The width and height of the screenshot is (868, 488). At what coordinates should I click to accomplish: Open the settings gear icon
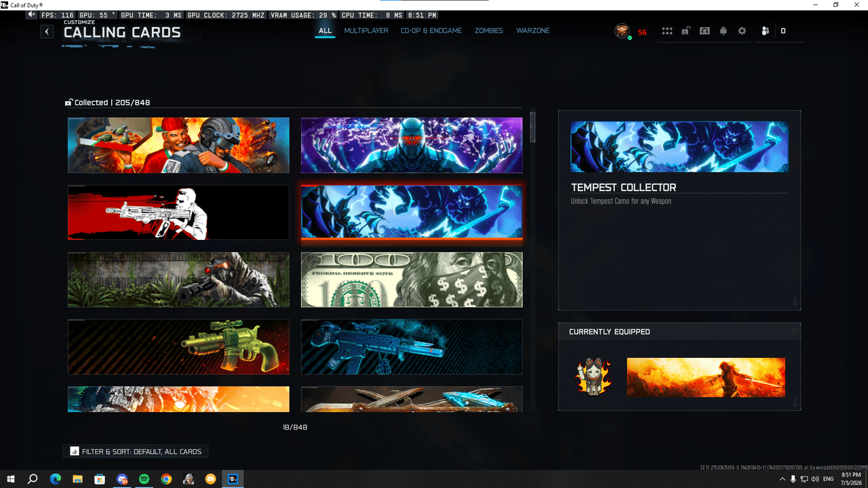coord(742,31)
